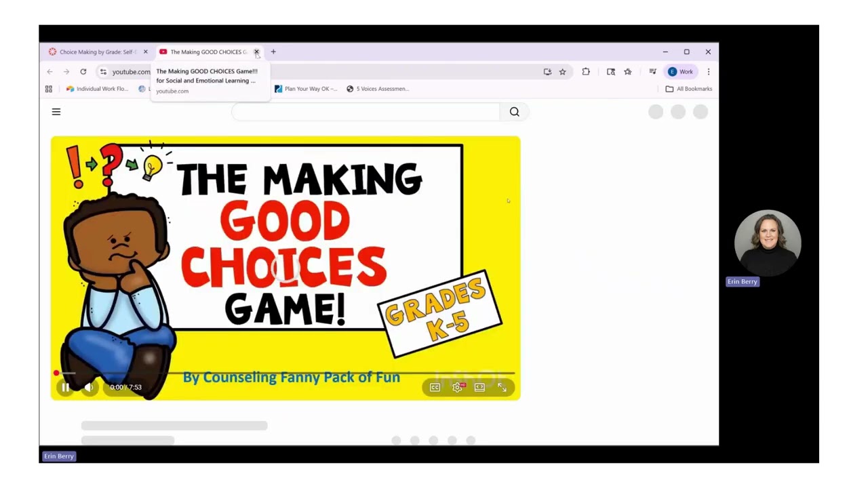
Task: Reload the page
Action: click(83, 72)
